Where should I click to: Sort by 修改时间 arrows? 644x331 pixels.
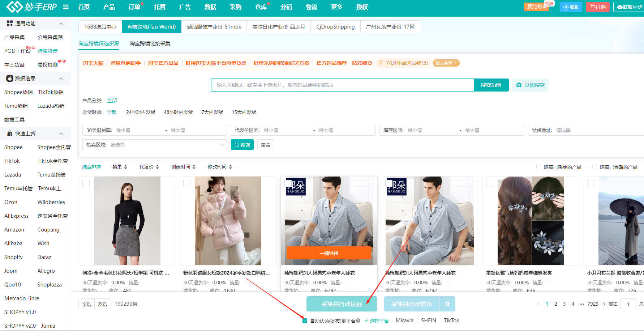(x=230, y=167)
